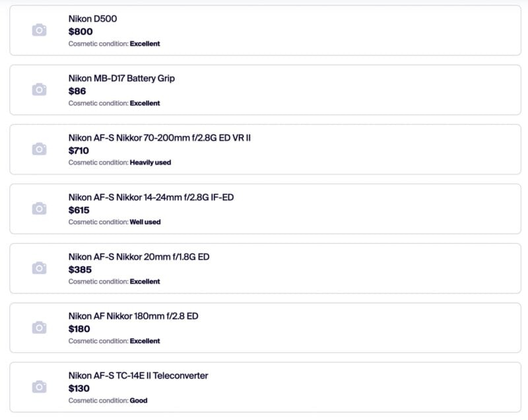Click camera placeholder for 14-24mm f/2.8G lens
Screen dimensions: 528x420
coord(40,209)
